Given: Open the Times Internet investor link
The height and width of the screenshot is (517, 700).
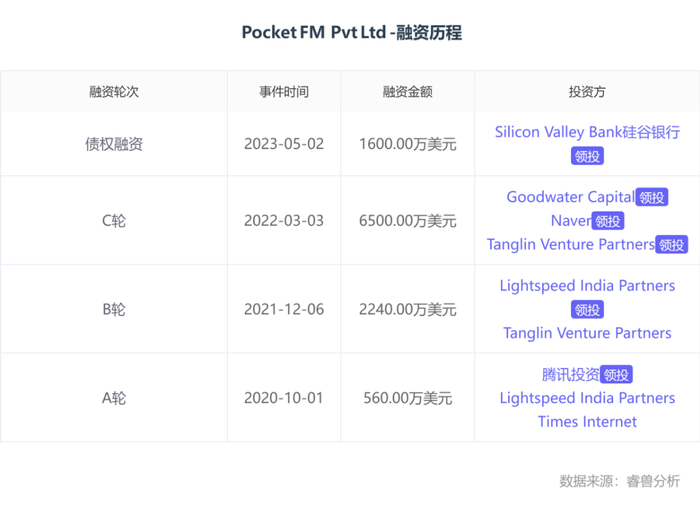Looking at the screenshot, I should pyautogui.click(x=587, y=422).
